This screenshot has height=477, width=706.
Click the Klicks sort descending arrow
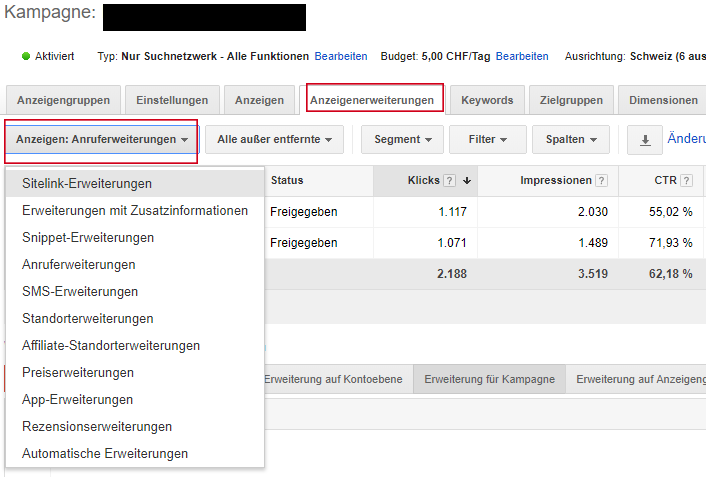(467, 181)
